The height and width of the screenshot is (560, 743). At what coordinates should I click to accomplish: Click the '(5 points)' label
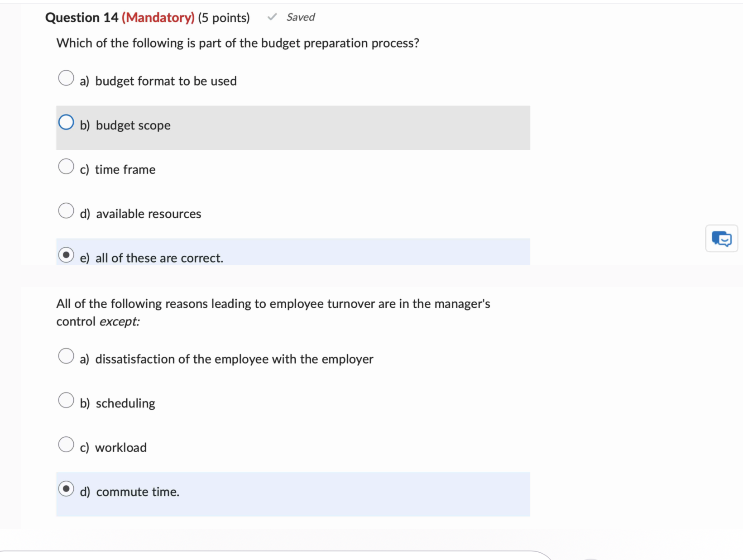[223, 17]
